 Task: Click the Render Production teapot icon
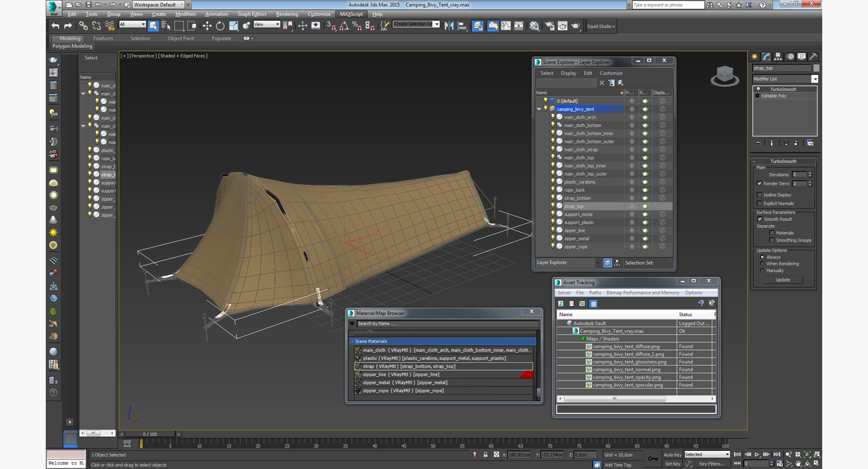click(576, 26)
